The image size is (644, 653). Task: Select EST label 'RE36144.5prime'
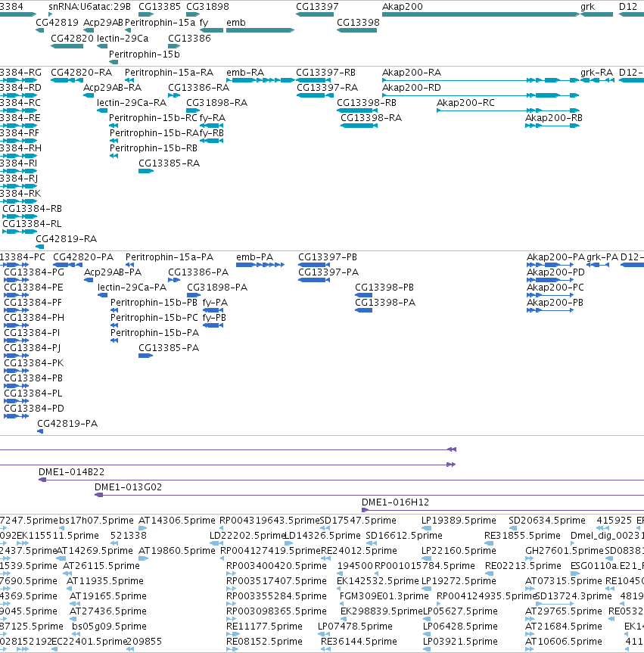click(359, 642)
